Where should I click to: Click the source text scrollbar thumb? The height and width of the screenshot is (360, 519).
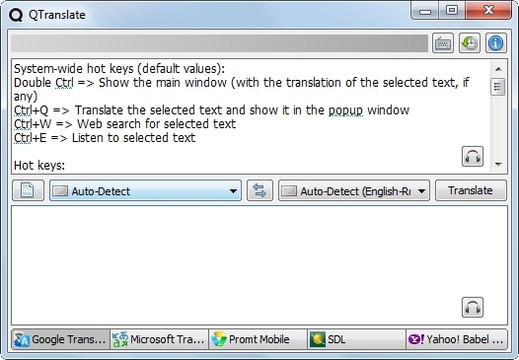pos(498,87)
